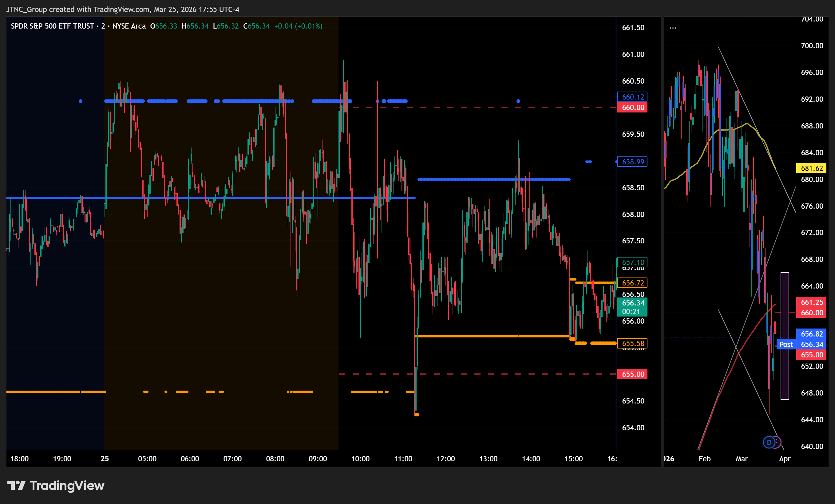
Task: Select the blue 656.82 label on daily chart
Action: [x=811, y=334]
